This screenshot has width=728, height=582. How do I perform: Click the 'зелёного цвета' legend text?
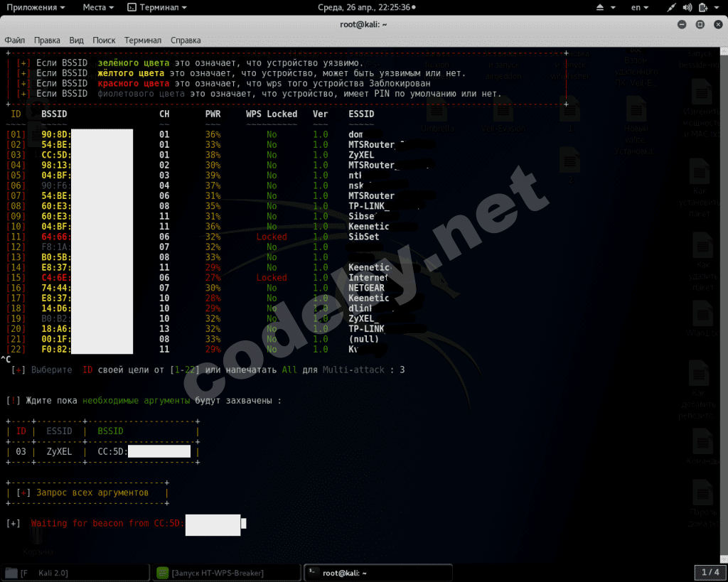coord(134,63)
